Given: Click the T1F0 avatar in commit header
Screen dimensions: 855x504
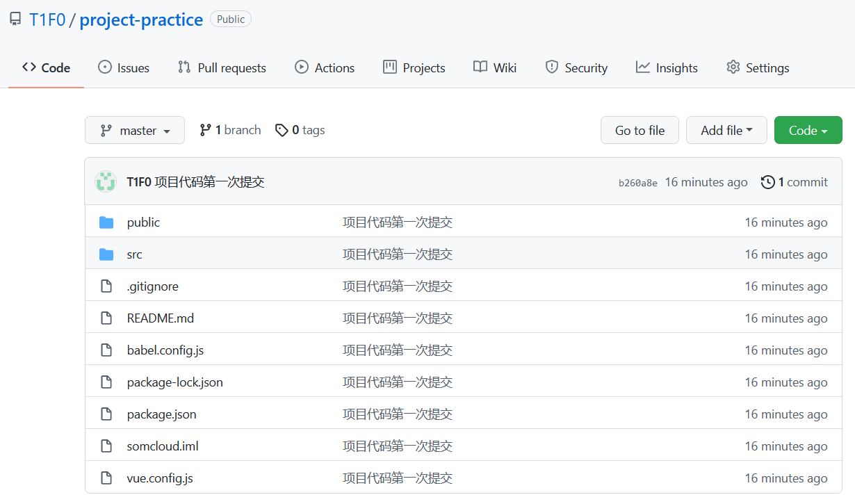Looking at the screenshot, I should [106, 182].
